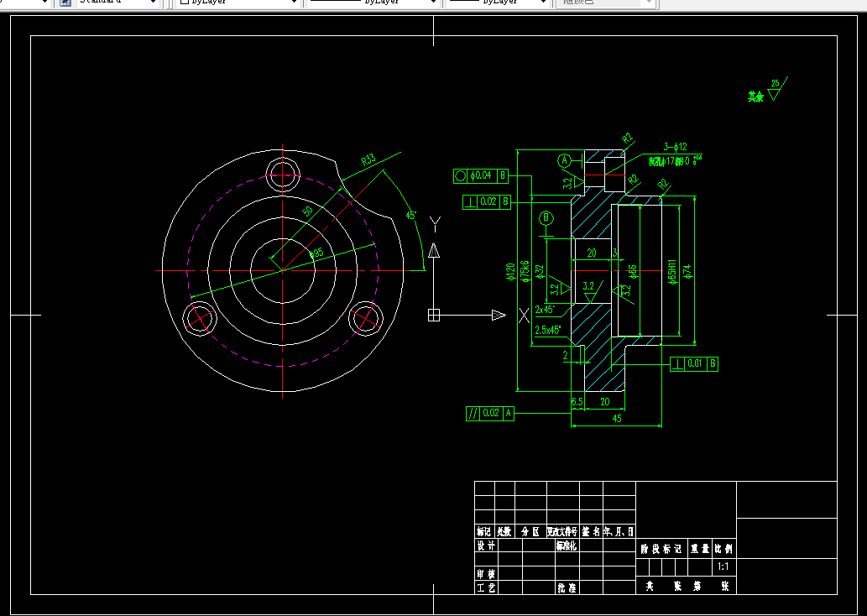
Task: Select the perpendicularity 0.01 B tolerance frame
Action: click(x=694, y=364)
